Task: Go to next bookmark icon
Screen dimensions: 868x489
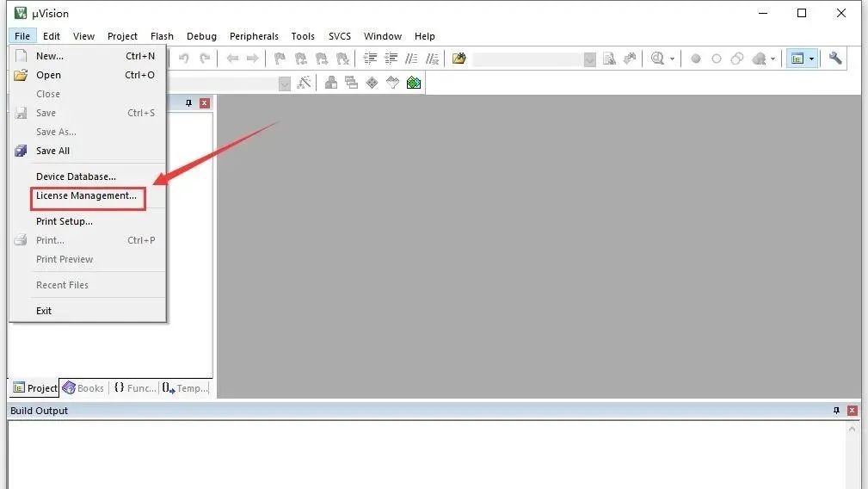Action: (322, 59)
